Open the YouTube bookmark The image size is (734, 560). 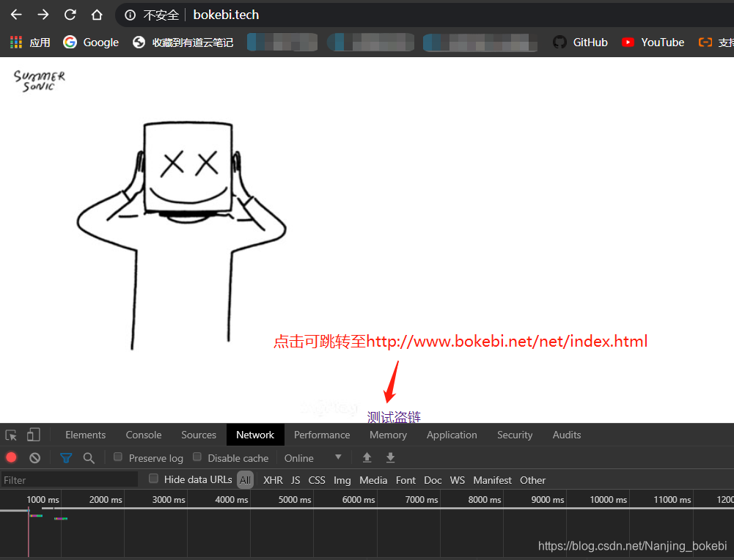[x=653, y=43]
